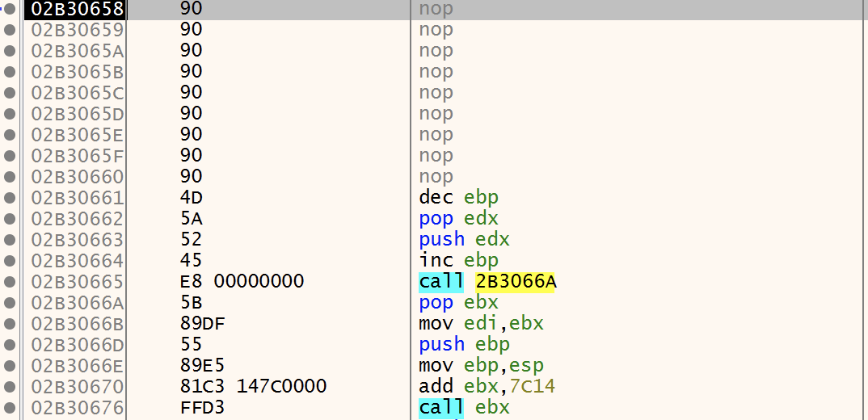
Task: Select the "inc ebp" instruction line
Action: click(458, 261)
